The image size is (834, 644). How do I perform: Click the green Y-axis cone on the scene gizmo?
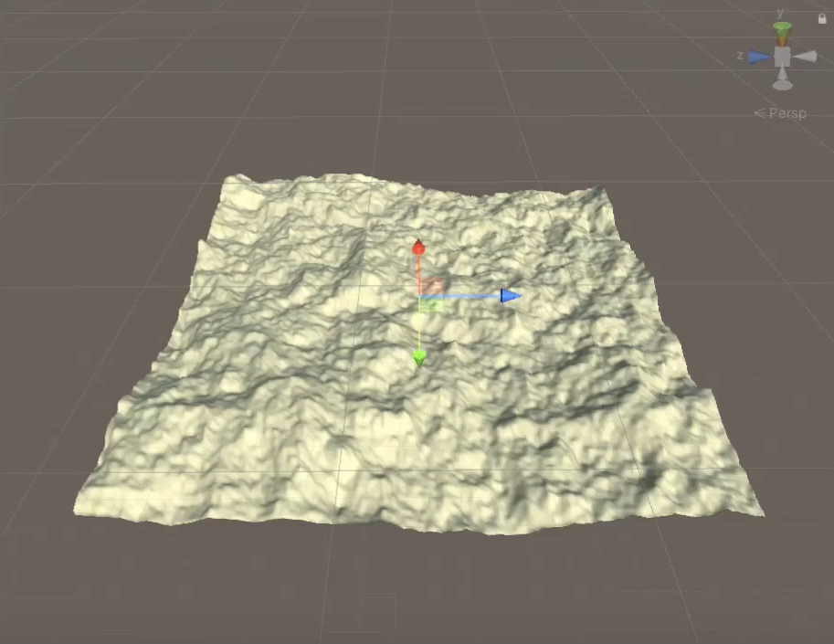pyautogui.click(x=782, y=30)
